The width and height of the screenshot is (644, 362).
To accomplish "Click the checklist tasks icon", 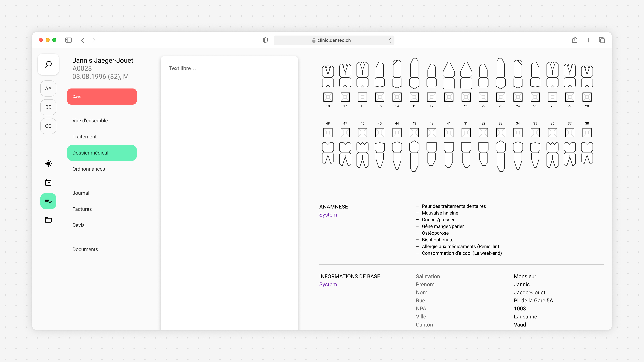I will [x=48, y=201].
